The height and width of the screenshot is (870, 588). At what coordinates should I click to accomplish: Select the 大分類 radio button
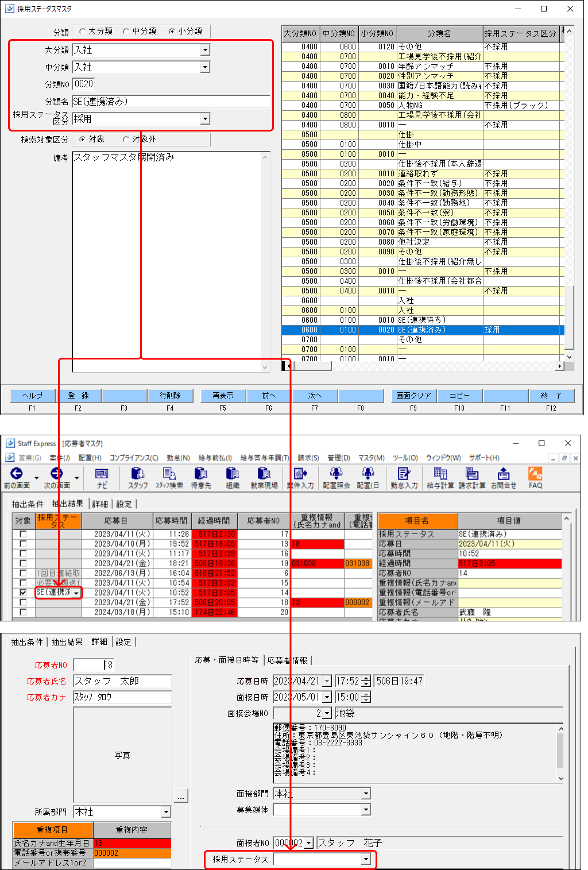tap(82, 31)
